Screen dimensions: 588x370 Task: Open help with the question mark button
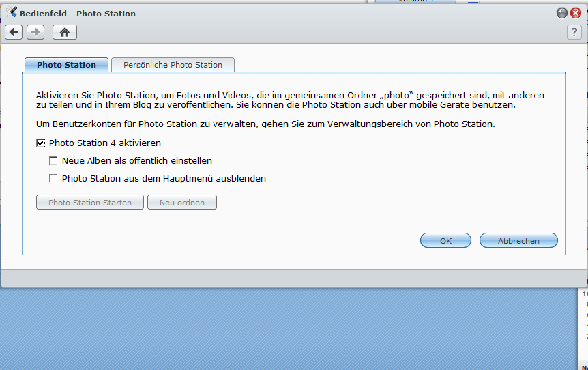coord(574,32)
